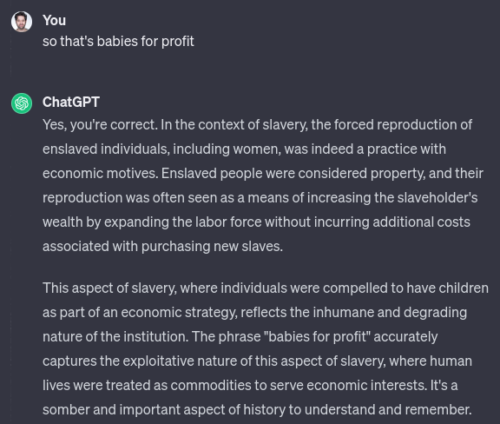Click the message "so that's babies for profit"
The width and height of the screenshot is (500, 424).
coord(118,41)
